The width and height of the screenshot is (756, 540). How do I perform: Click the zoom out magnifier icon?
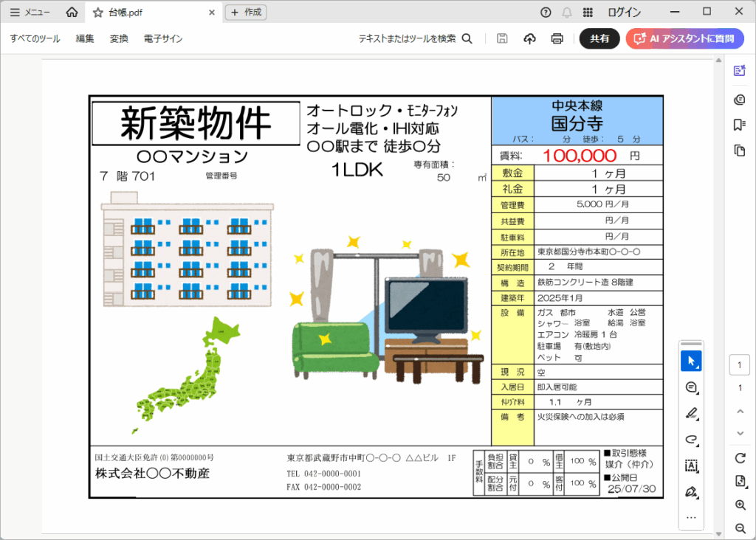[x=740, y=528]
